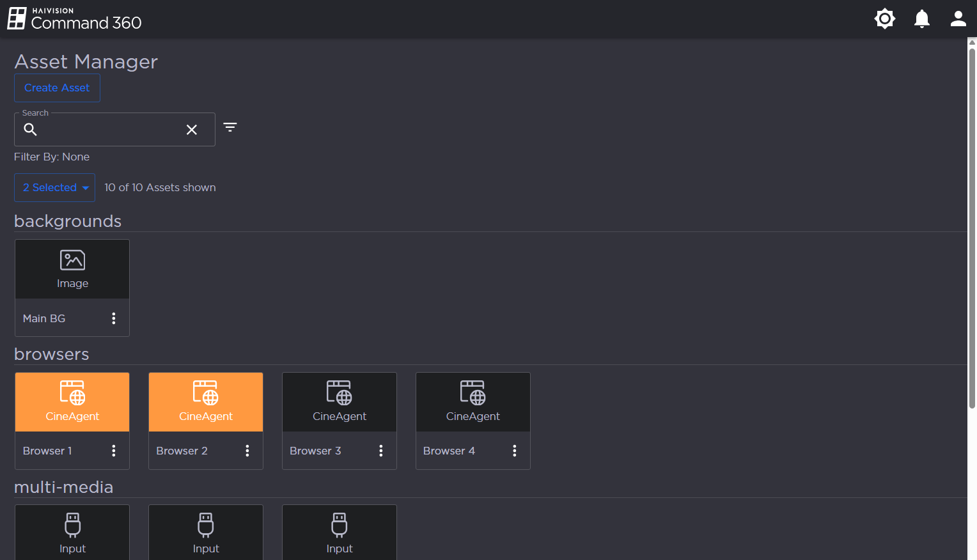Open the Browser 2 three-dot menu
977x560 pixels.
[x=247, y=451]
